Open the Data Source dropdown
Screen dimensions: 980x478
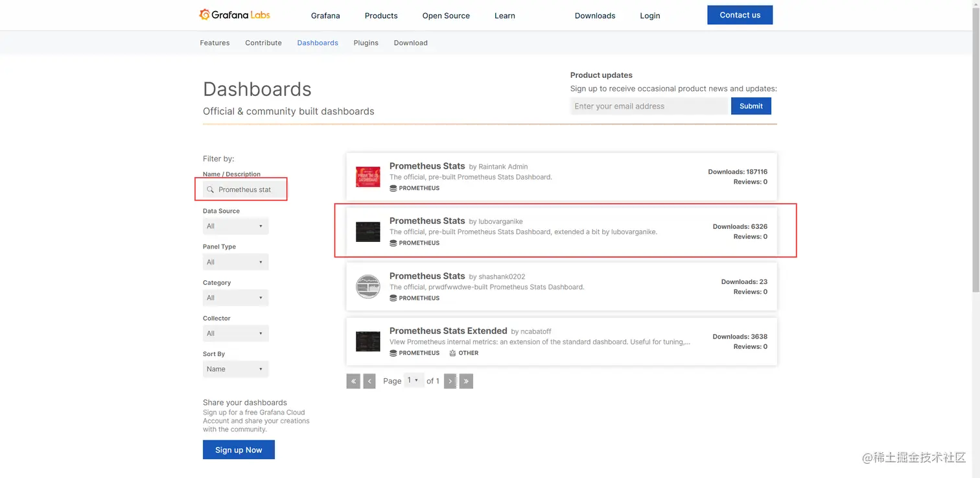235,226
